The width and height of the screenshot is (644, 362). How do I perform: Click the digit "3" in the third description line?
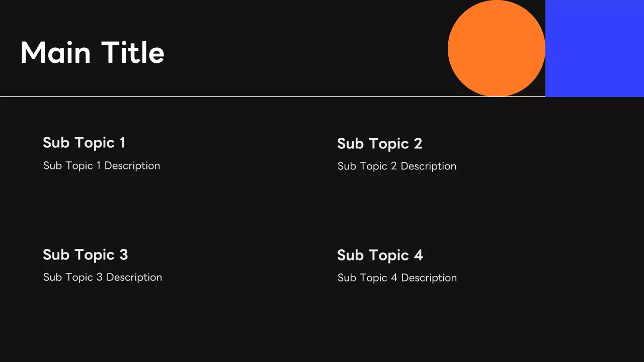(x=99, y=278)
